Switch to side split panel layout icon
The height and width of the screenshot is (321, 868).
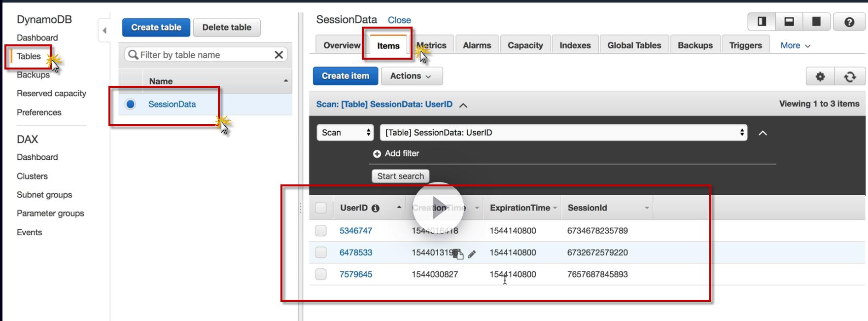[x=762, y=22]
